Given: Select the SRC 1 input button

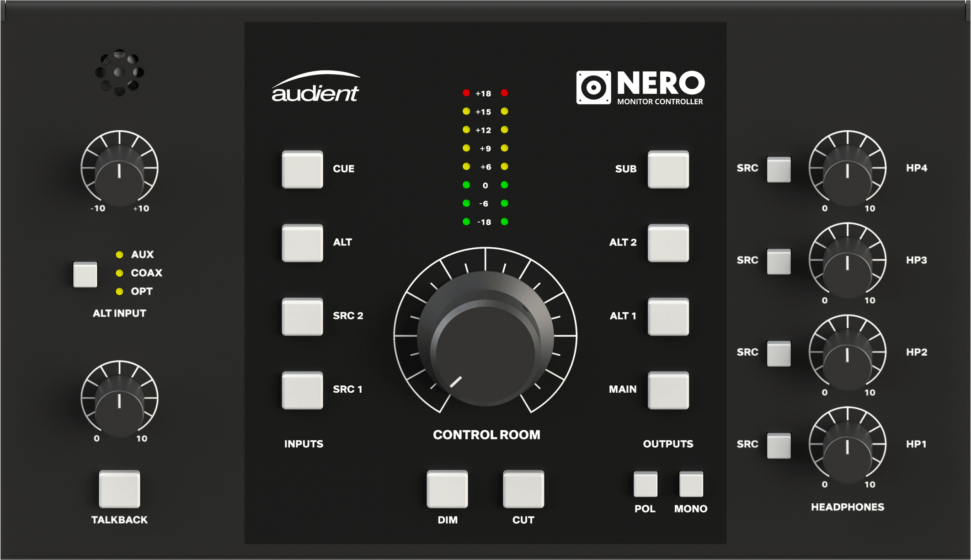Looking at the screenshot, I should (x=302, y=390).
